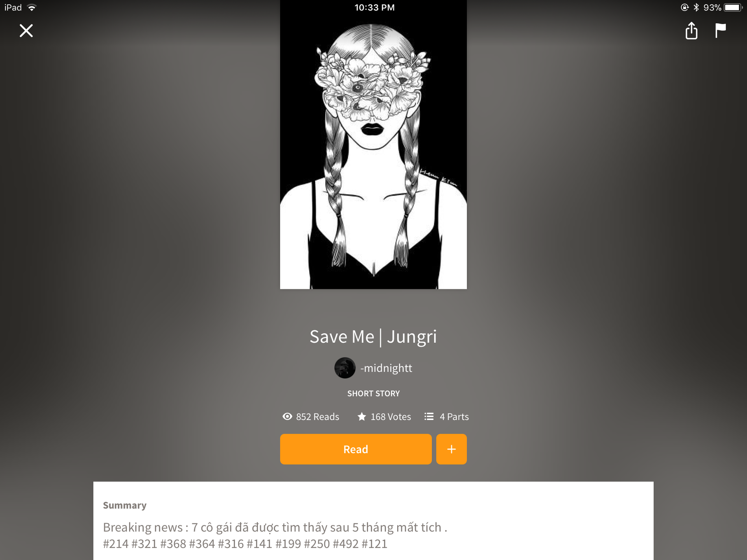Viewport: 747px width, 560px height.
Task: Close the story details view
Action: tap(26, 30)
